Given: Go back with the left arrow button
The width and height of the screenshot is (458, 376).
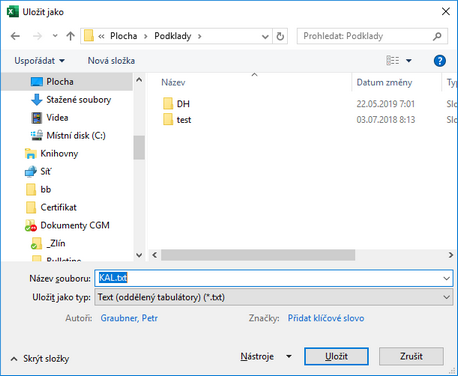Looking at the screenshot, I should pyautogui.click(x=15, y=36).
